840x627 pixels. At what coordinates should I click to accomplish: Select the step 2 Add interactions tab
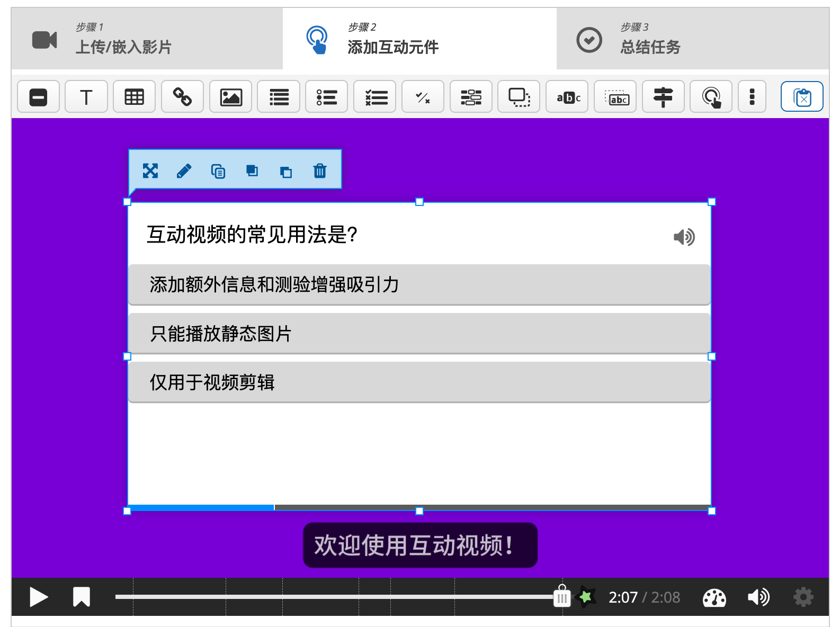pos(419,39)
